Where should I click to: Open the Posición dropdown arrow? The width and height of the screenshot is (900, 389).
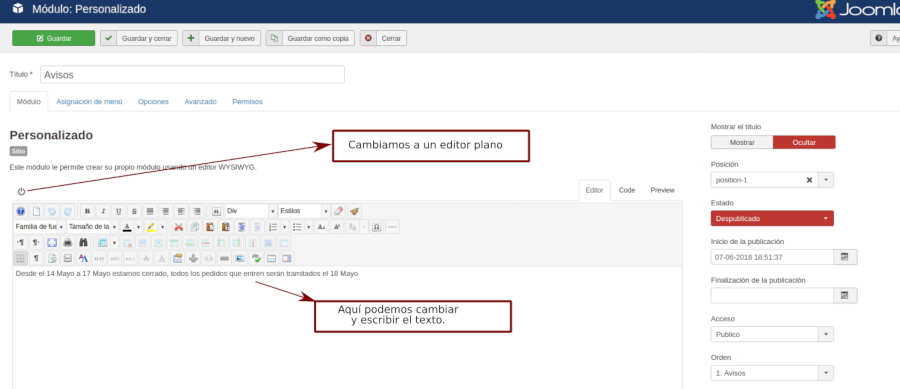827,180
